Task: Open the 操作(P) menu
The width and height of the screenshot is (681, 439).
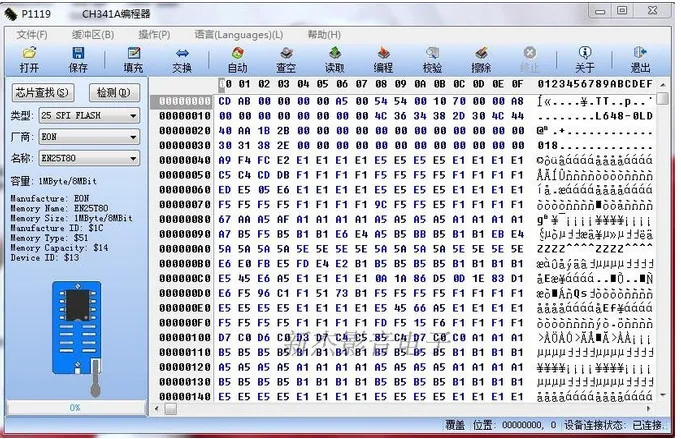Action: pyautogui.click(x=154, y=34)
